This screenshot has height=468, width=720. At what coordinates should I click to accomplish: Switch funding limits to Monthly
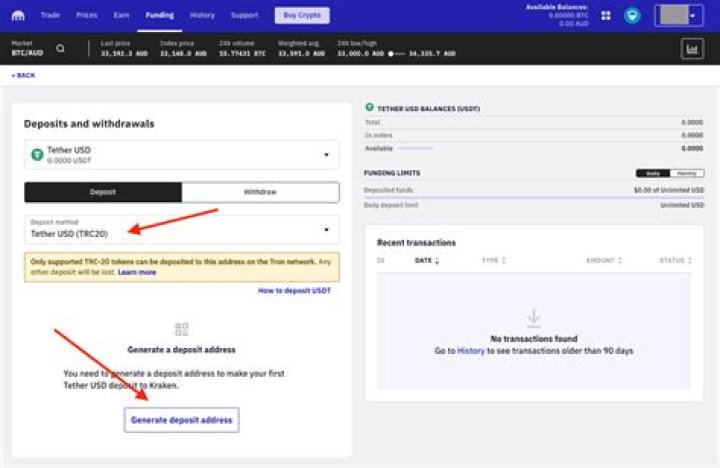tap(686, 173)
